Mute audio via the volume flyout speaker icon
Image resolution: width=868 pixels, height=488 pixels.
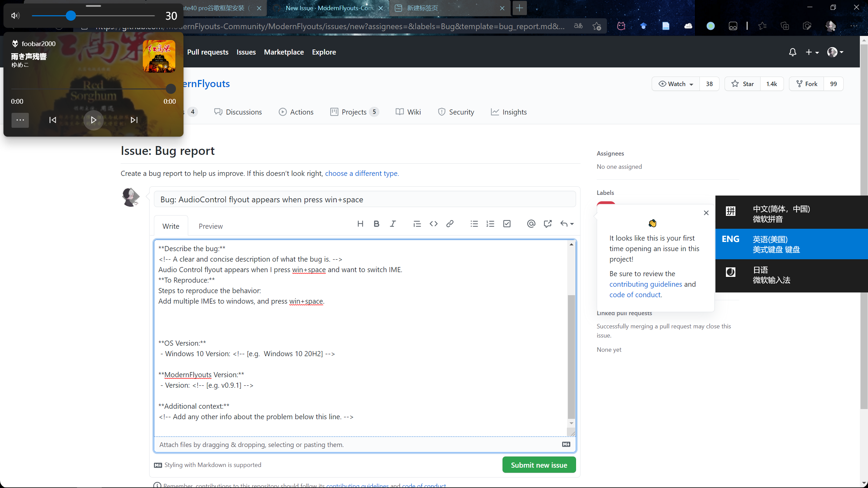[x=15, y=15]
